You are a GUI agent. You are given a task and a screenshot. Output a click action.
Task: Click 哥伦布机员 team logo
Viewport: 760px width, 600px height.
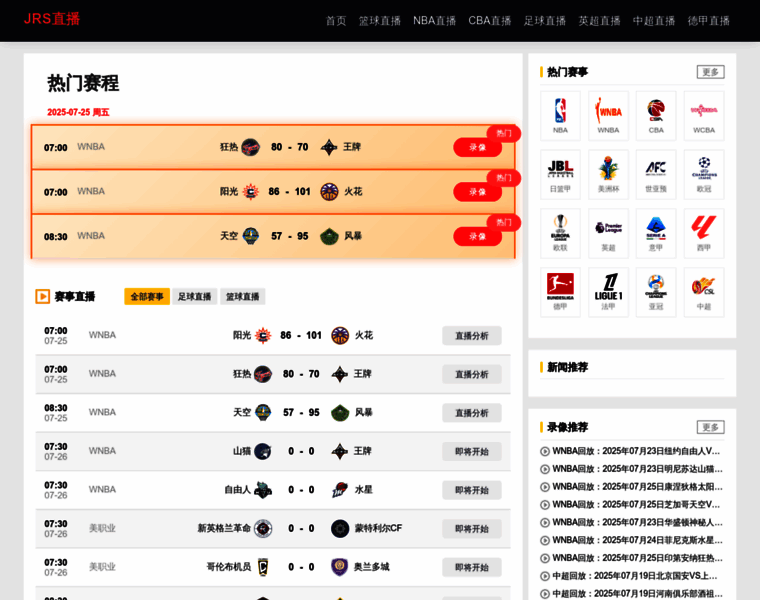[x=263, y=567]
